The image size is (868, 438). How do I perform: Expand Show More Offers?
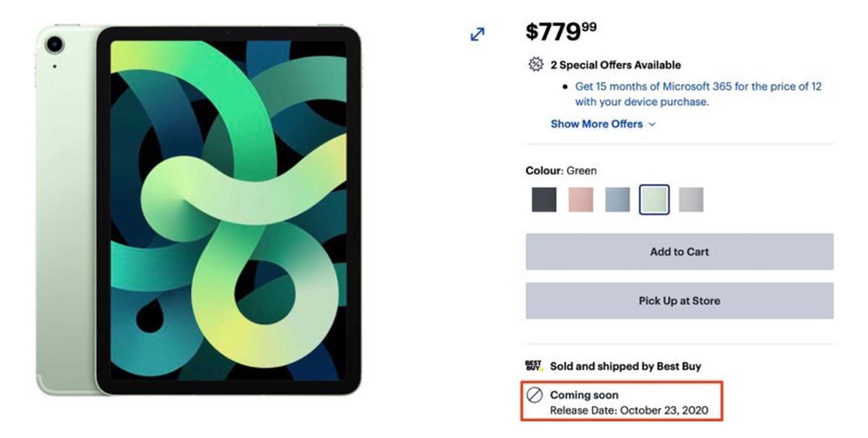tap(603, 124)
